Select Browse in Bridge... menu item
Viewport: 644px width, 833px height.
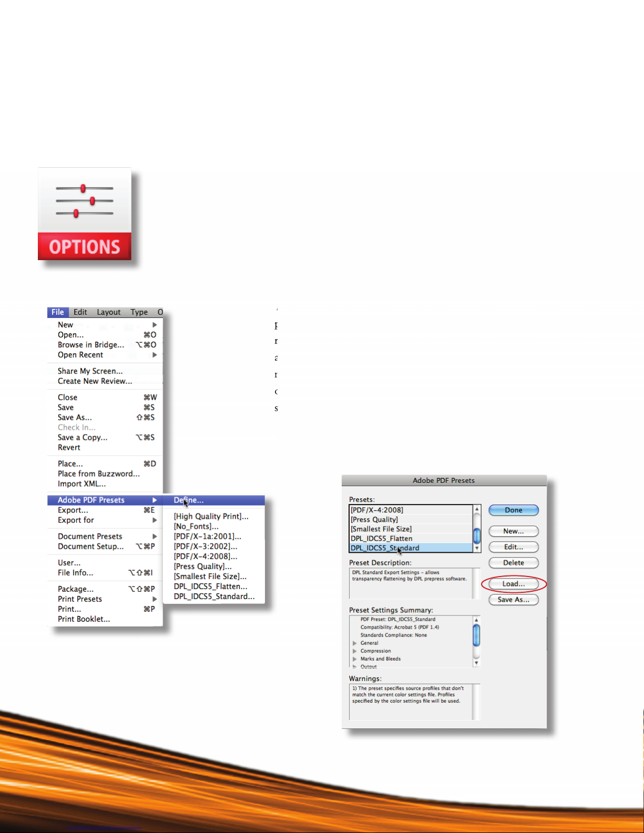(105, 345)
